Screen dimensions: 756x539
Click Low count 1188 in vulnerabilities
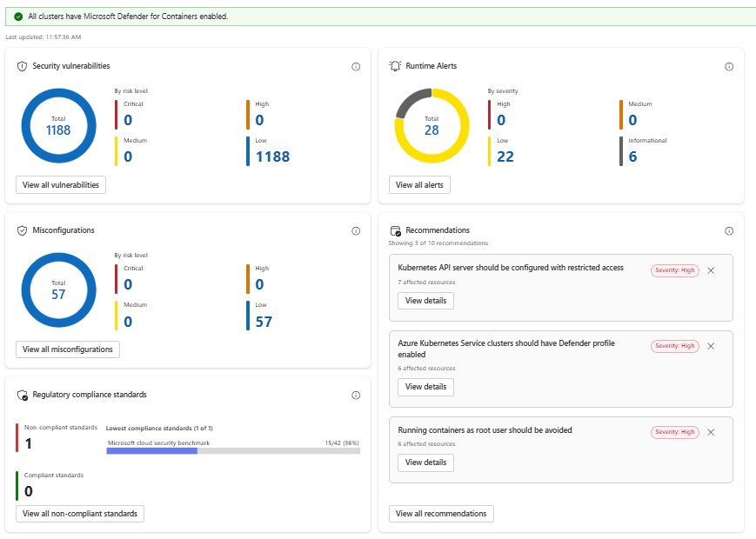[x=273, y=157]
